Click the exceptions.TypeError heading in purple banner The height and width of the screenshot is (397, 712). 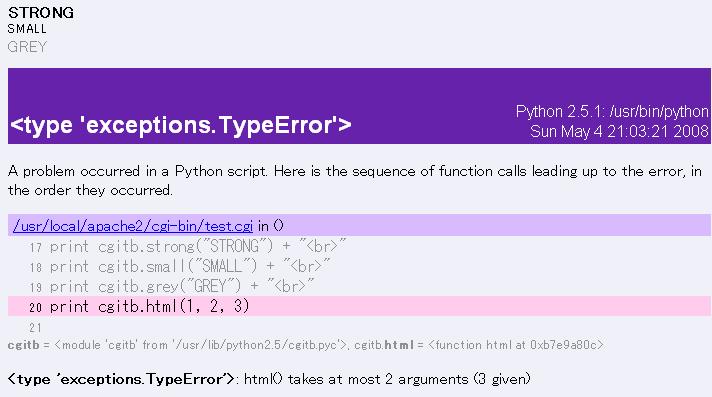click(181, 125)
